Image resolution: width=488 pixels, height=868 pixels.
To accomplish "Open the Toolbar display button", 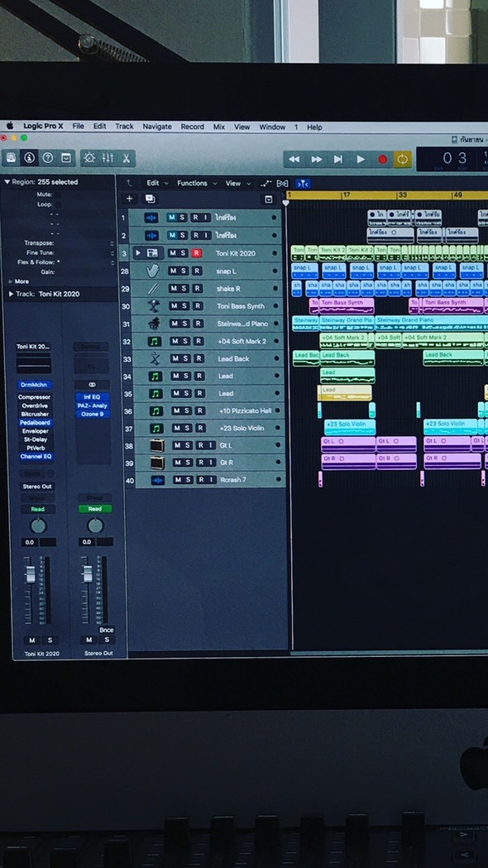I will (66, 158).
